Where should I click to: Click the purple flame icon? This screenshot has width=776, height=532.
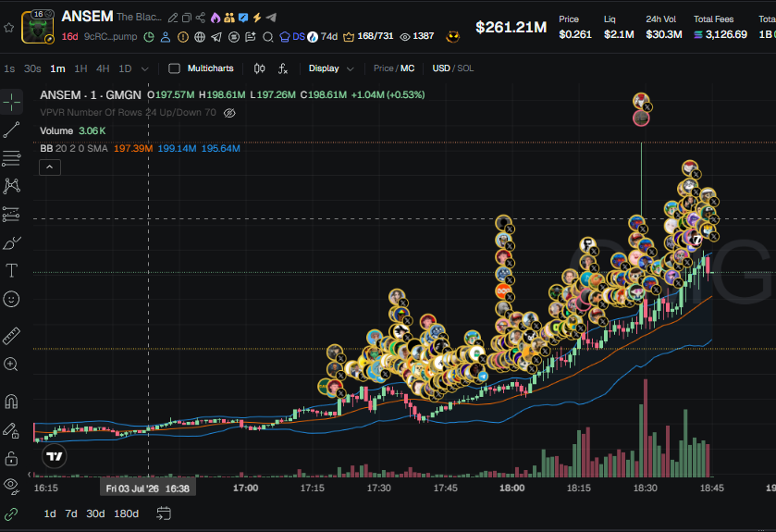(x=216, y=18)
